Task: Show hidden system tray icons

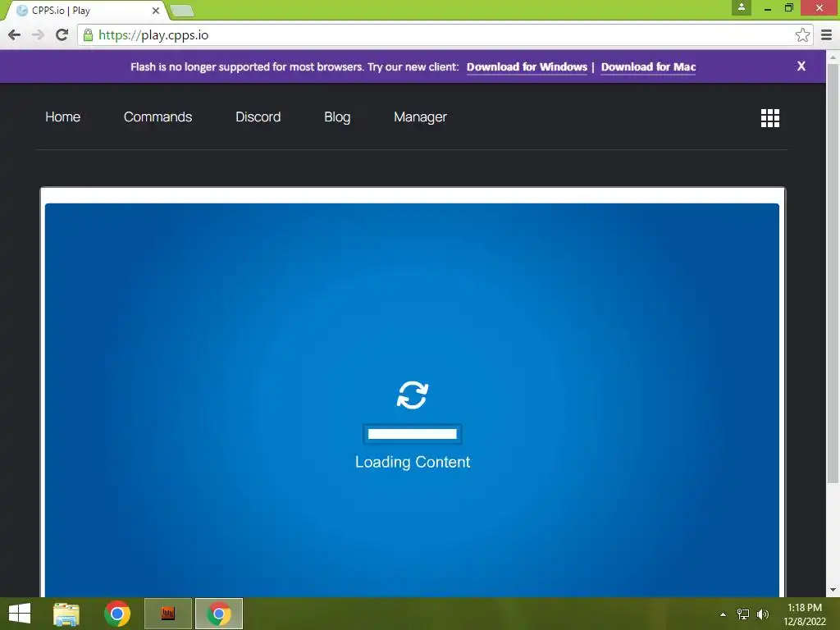Action: [x=723, y=614]
